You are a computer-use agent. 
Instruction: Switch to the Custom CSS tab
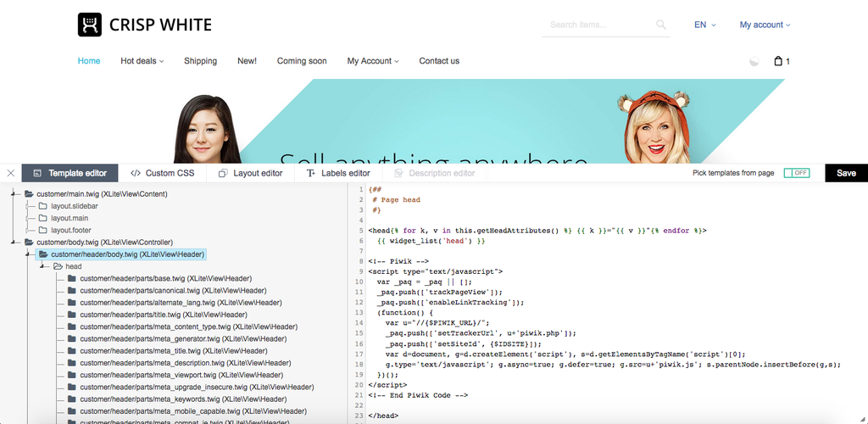tap(162, 173)
